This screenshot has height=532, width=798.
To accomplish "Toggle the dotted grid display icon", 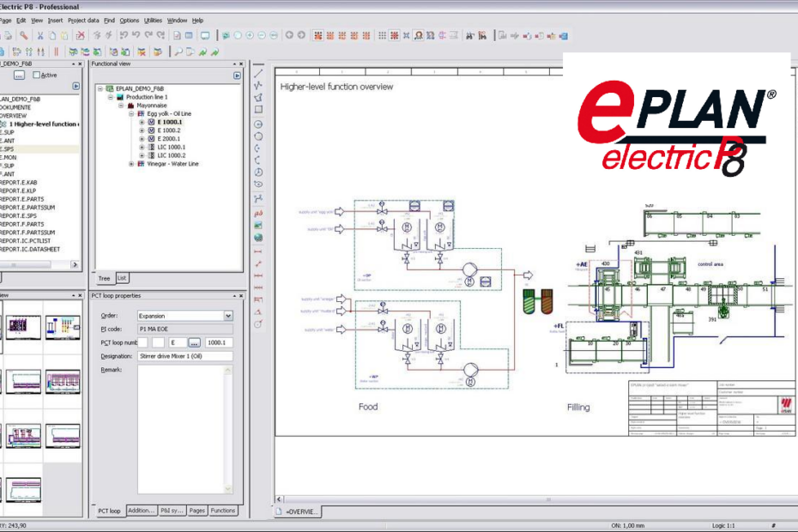I will coord(382,36).
